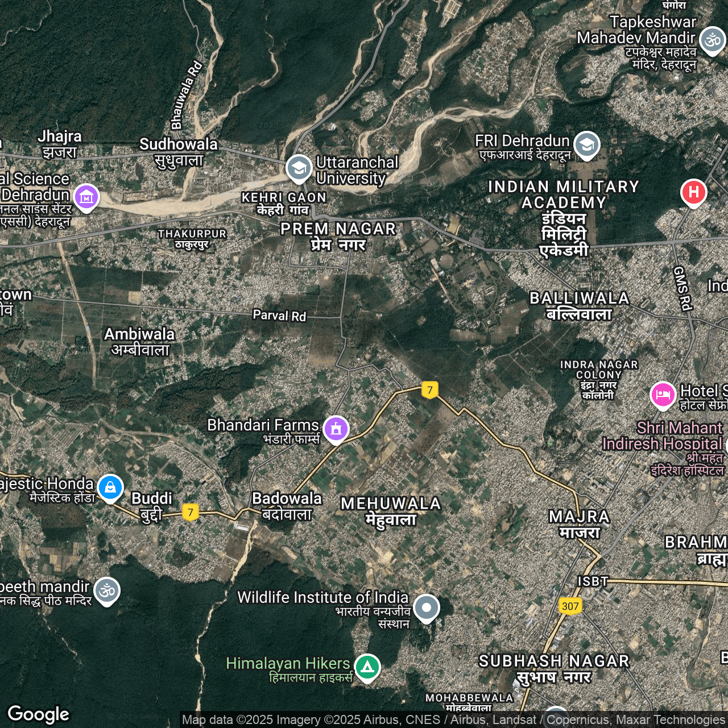728x728 pixels.
Task: Click the purple Science Center museum marker
Action: pos(86,197)
